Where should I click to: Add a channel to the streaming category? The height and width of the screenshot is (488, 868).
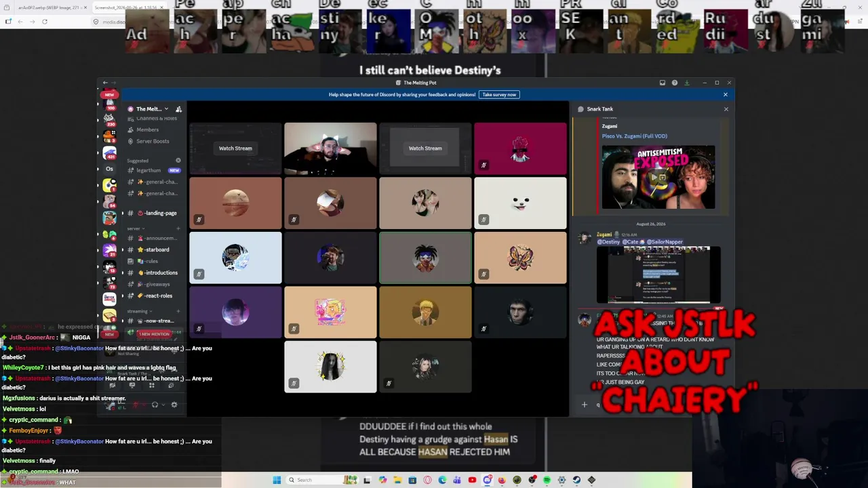(178, 311)
